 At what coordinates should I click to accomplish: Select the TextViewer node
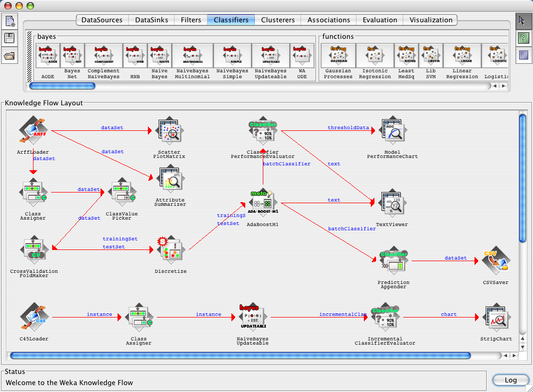[392, 203]
